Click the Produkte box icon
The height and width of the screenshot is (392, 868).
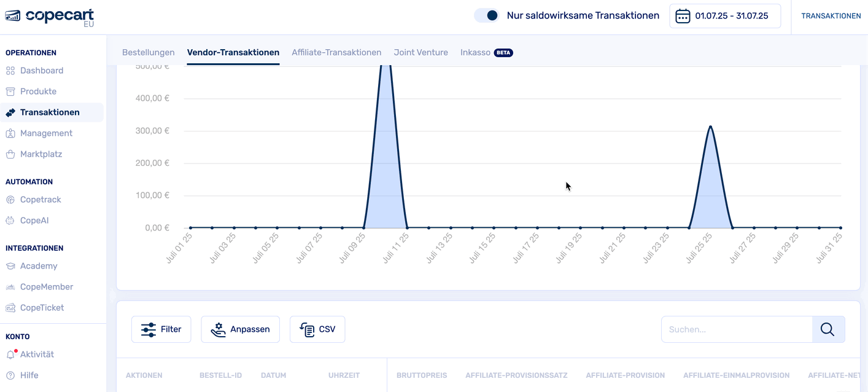[10, 92]
